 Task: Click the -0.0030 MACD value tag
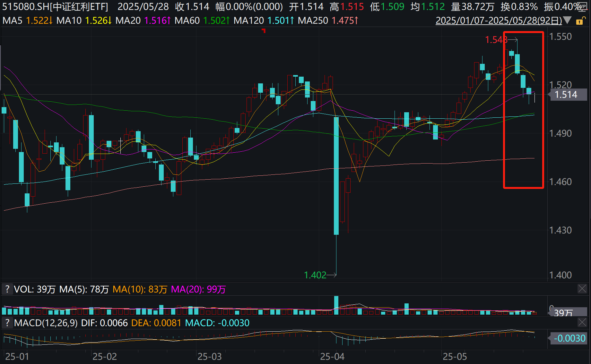coord(569,338)
